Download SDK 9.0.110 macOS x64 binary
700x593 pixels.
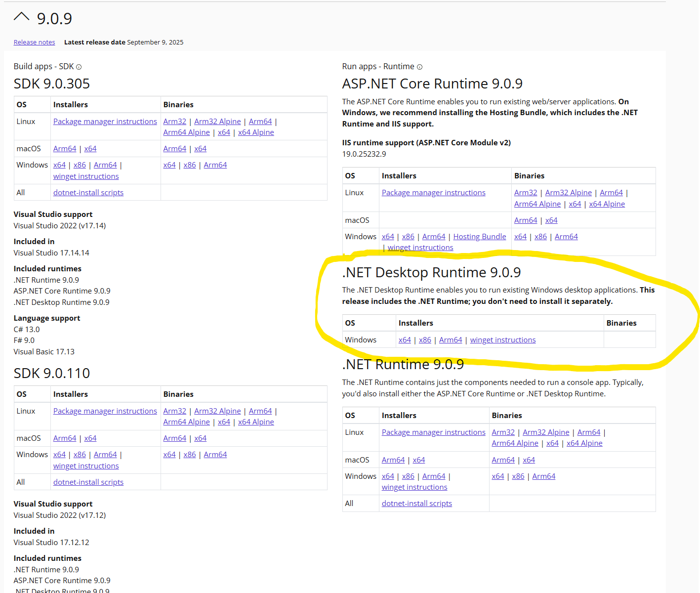coord(201,438)
